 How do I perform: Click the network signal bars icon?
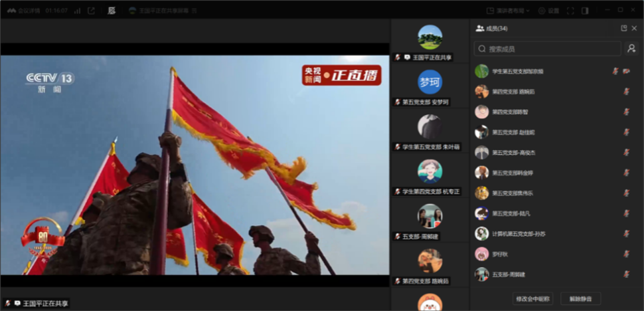point(77,11)
